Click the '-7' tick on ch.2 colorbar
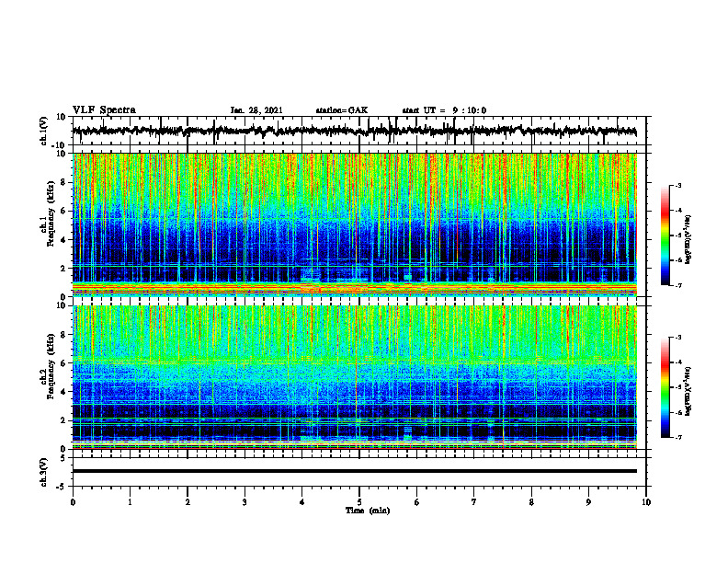The height and width of the screenshot is (563, 728). click(x=678, y=437)
